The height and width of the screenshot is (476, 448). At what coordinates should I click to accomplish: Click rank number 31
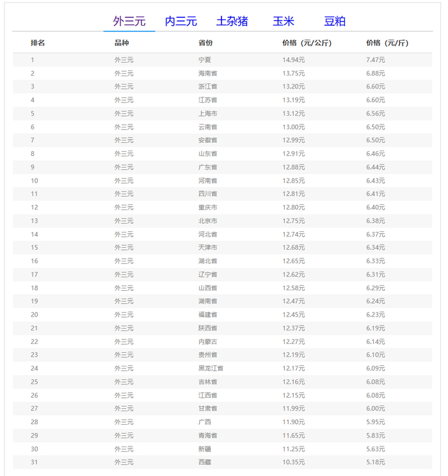click(35, 462)
